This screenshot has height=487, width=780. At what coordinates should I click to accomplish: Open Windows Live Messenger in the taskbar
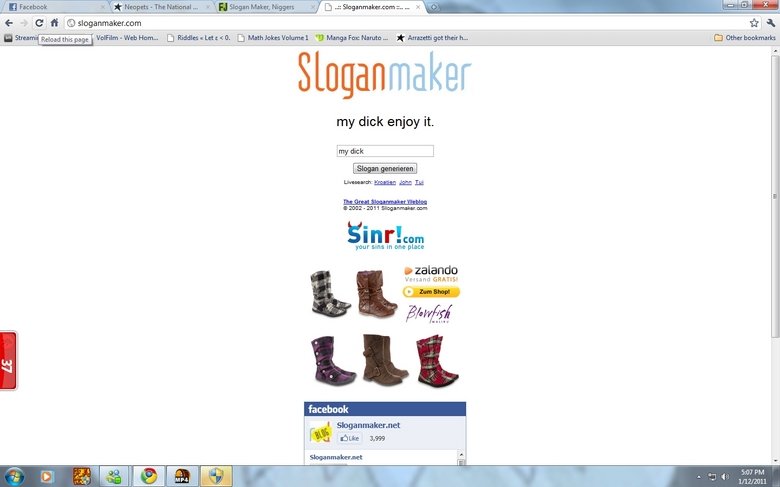pos(114,477)
